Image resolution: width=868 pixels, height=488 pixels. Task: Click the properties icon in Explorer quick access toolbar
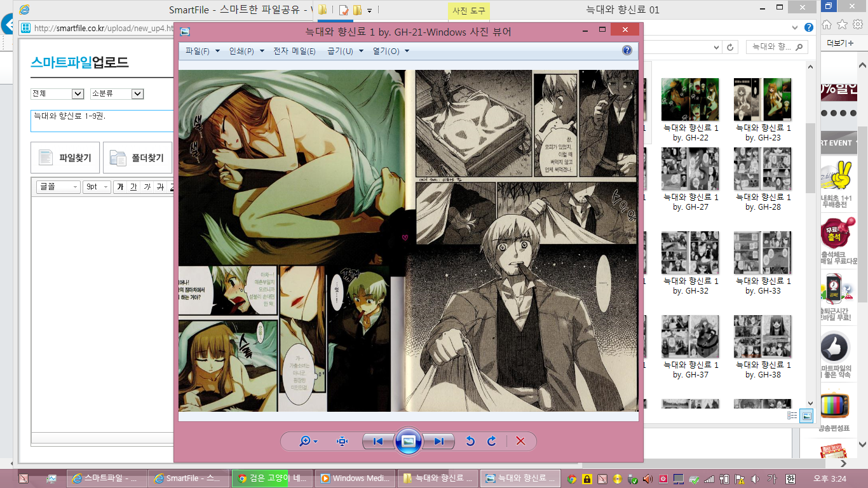pos(344,10)
